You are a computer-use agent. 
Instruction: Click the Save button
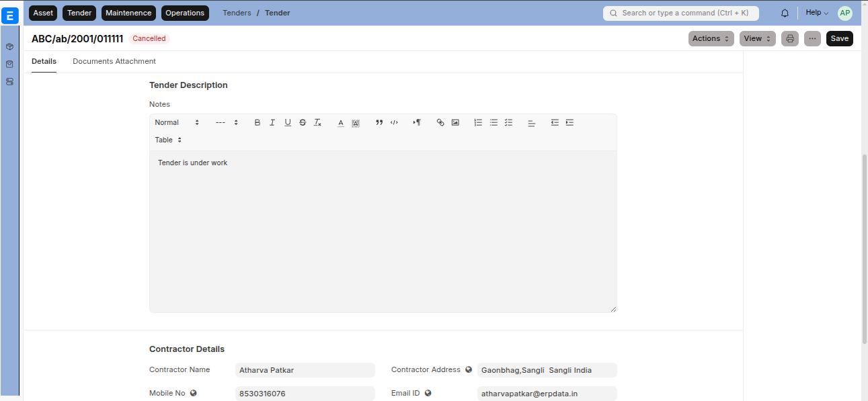[839, 39]
